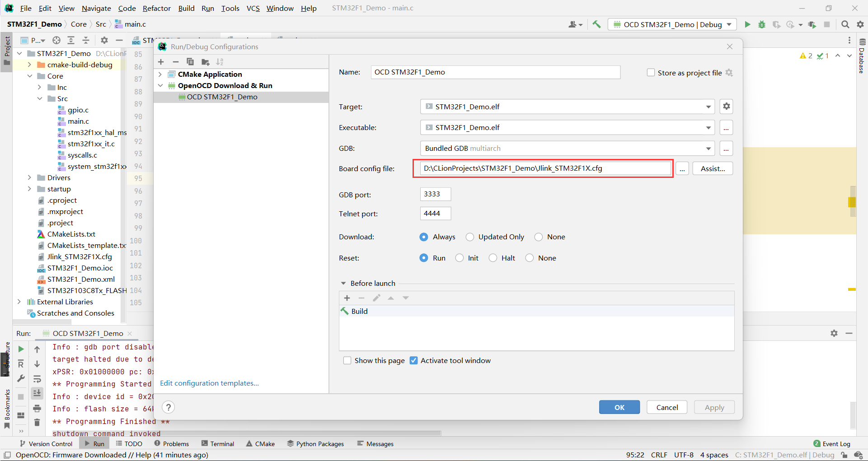Select Jlink_STM32F1X.cfg in project tree
868x461 pixels.
[80, 256]
